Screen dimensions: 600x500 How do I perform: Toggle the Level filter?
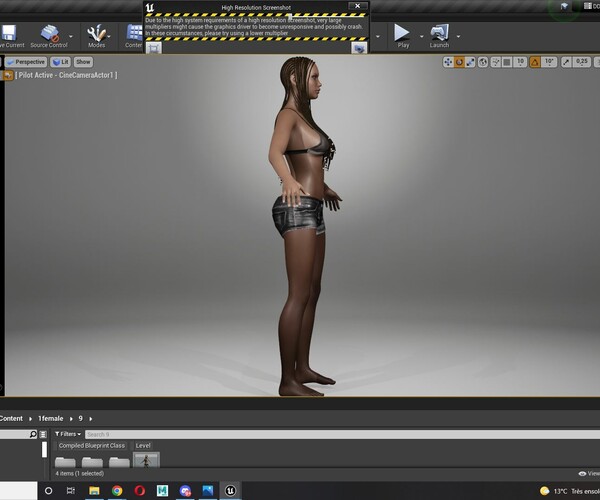pyautogui.click(x=143, y=446)
